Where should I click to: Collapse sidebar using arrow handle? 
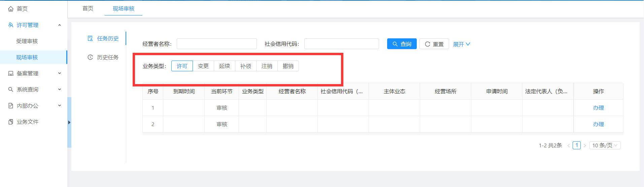[x=69, y=122]
